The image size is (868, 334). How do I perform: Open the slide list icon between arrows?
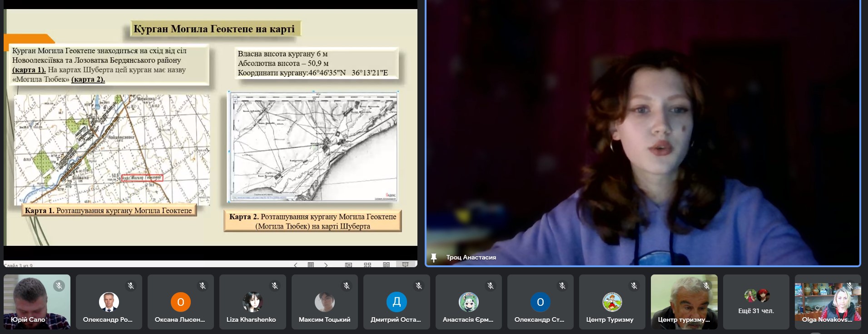pyautogui.click(x=311, y=265)
